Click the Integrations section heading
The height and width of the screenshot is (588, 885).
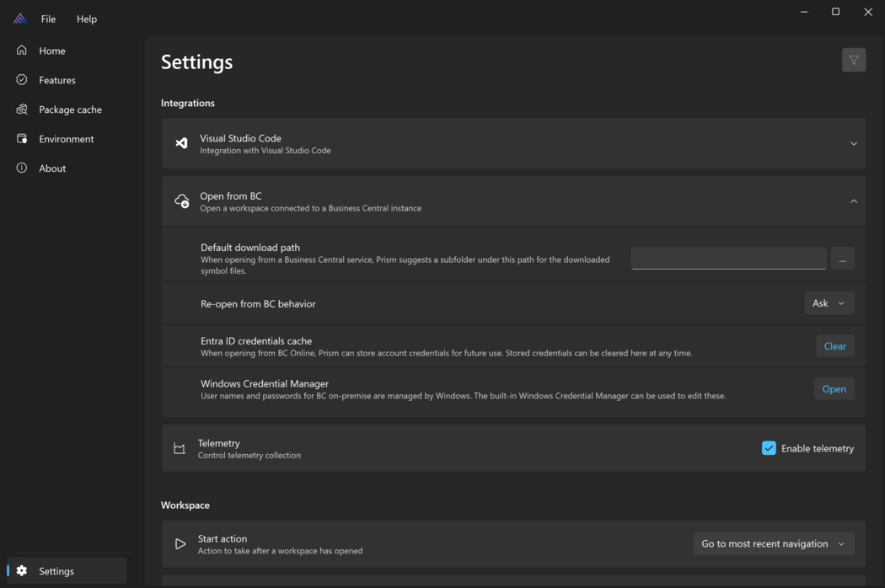click(187, 103)
